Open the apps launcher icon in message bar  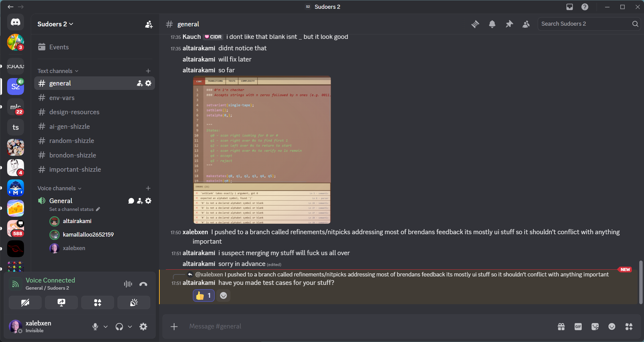[x=629, y=326]
